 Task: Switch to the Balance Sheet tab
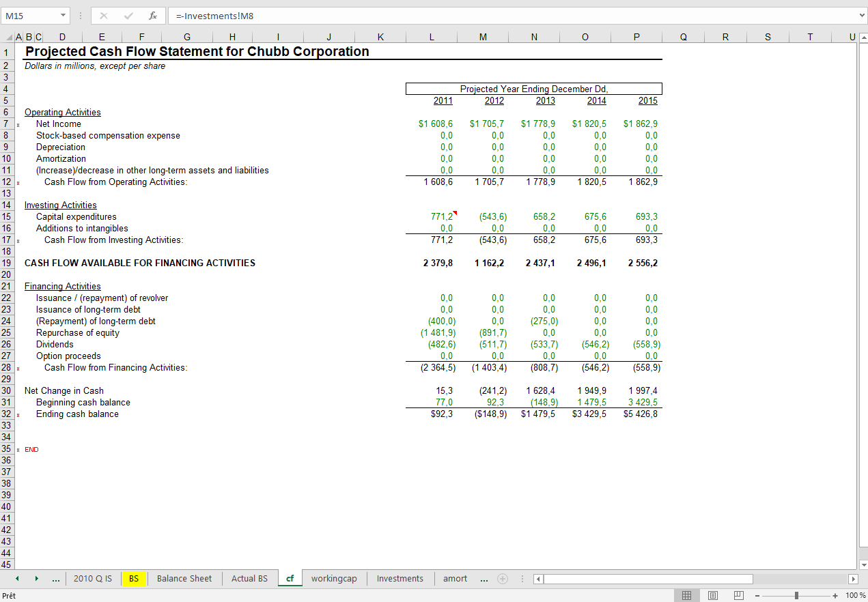click(184, 579)
